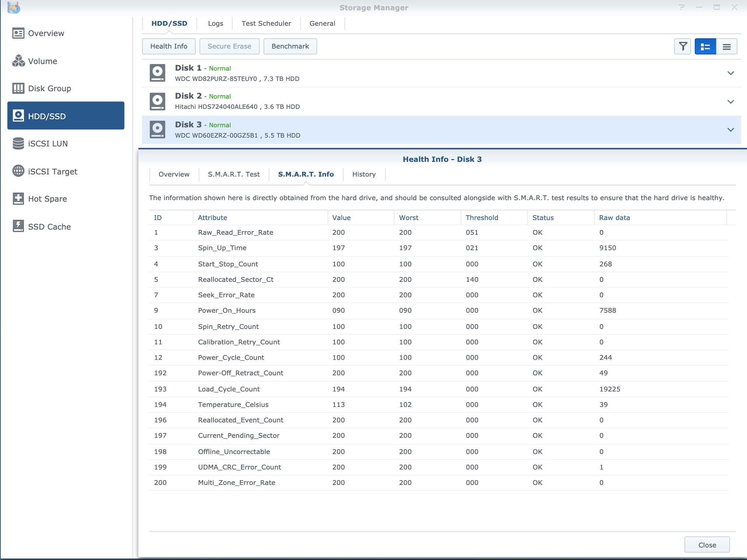747x560 pixels.
Task: Collapse Disk 3 details chevron
Action: click(x=730, y=130)
